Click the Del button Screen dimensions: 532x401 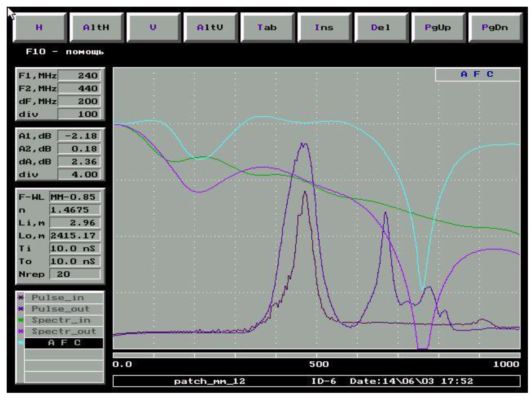(x=381, y=28)
